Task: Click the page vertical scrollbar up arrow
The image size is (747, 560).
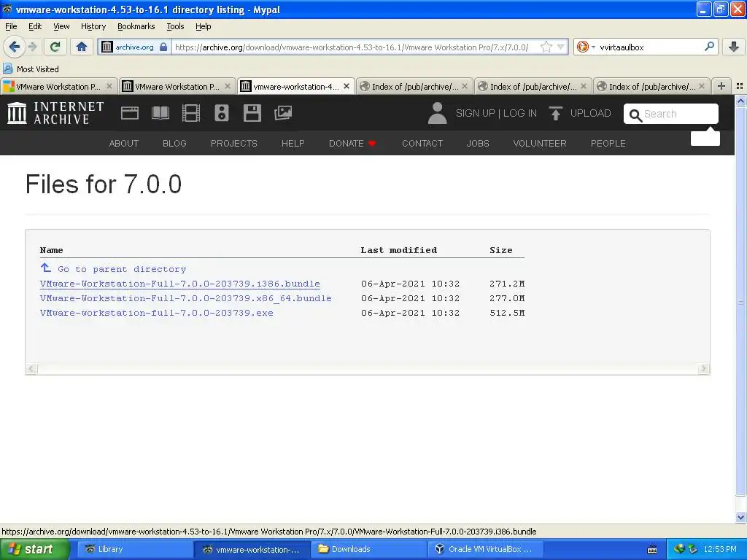Action: point(740,101)
